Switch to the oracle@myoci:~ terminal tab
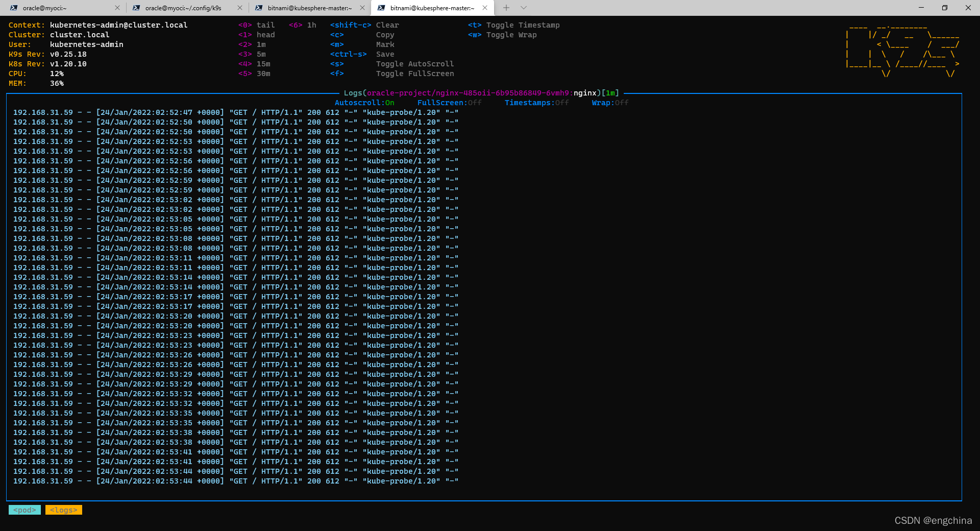This screenshot has height=531, width=980. point(61,8)
